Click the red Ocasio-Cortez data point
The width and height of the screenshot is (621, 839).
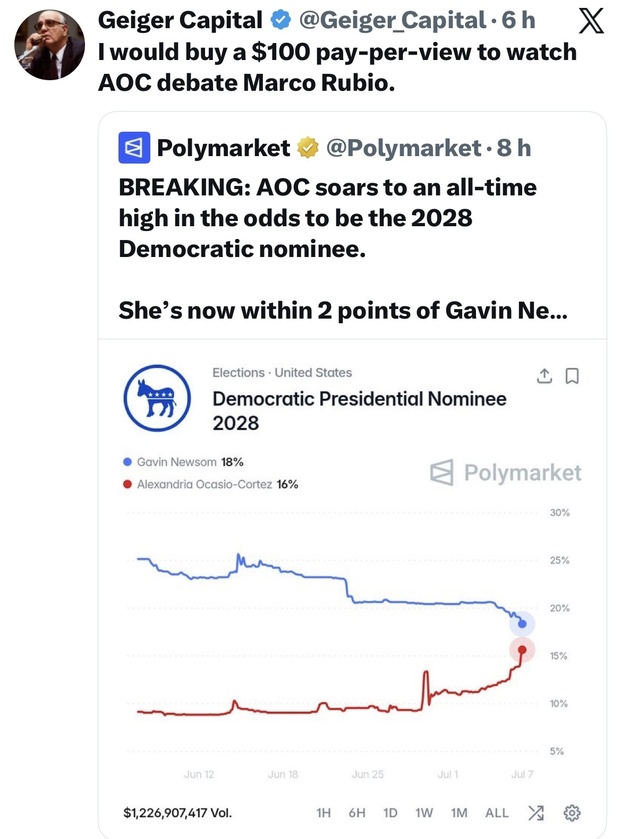[x=523, y=650]
